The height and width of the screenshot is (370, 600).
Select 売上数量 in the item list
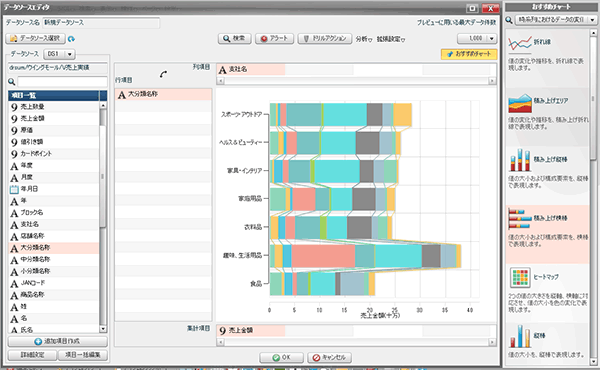coord(54,107)
